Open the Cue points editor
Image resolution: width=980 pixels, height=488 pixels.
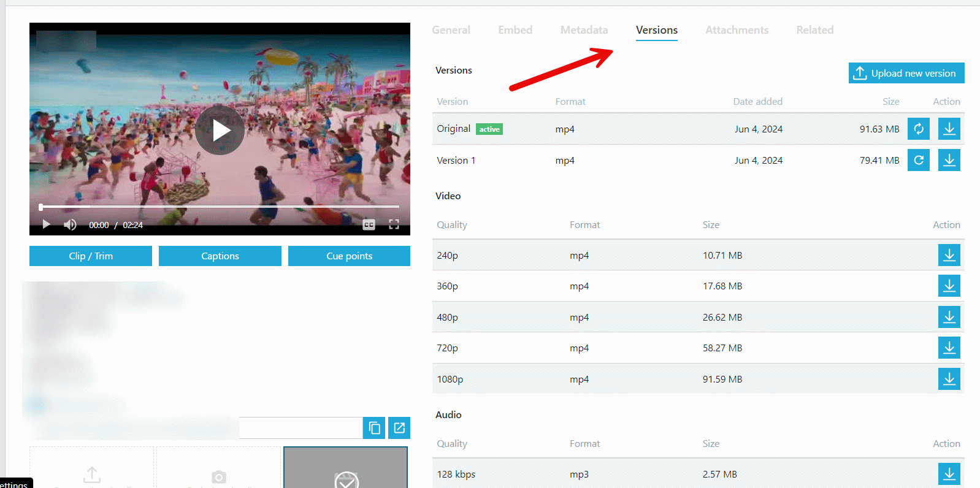point(349,256)
